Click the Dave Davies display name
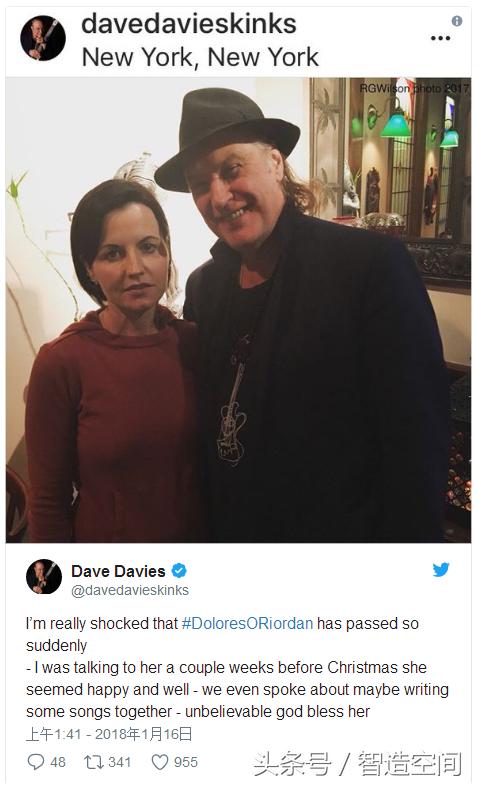Image resolution: width=479 pixels, height=787 pixels. click(x=118, y=571)
